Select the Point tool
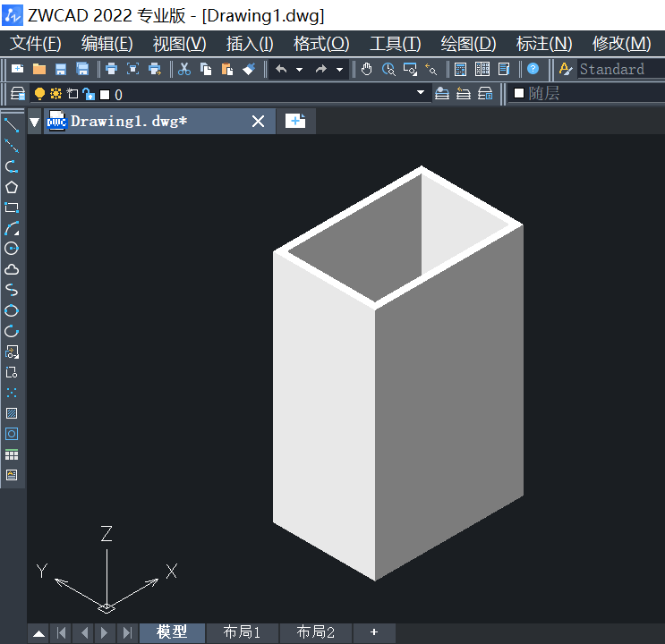The height and width of the screenshot is (644, 665). [x=12, y=393]
